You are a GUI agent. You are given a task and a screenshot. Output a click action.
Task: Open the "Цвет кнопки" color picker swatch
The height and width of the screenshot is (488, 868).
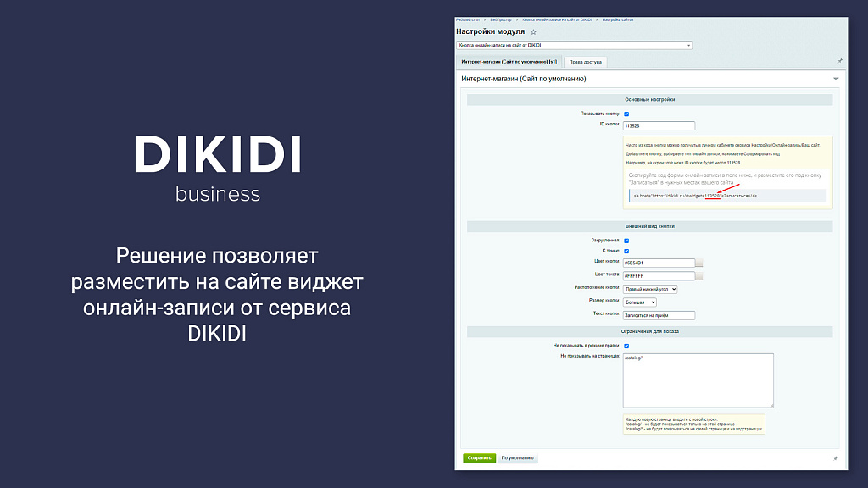[698, 262]
